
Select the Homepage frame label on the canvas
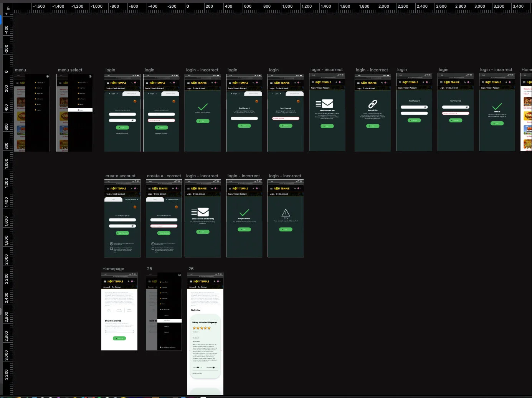(x=113, y=269)
